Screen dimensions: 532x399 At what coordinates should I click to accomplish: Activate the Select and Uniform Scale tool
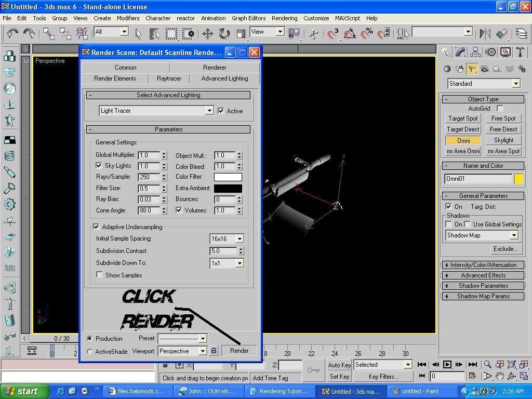coord(241,34)
